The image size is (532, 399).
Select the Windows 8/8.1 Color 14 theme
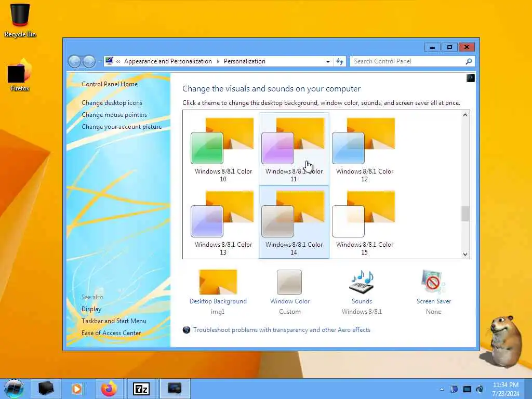pos(294,222)
